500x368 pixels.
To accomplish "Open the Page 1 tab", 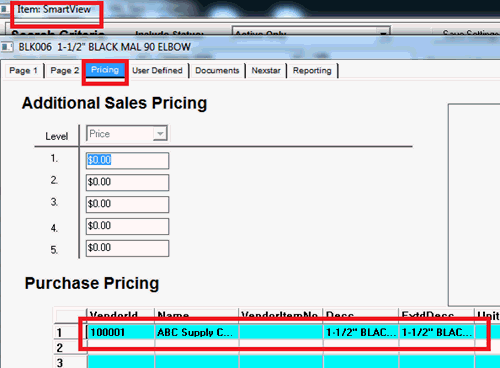I will [24, 71].
